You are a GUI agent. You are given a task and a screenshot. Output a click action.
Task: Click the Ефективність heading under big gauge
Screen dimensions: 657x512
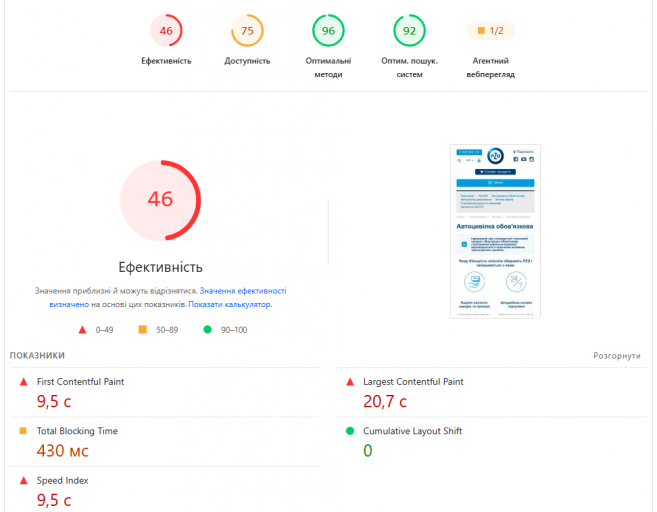point(160,267)
